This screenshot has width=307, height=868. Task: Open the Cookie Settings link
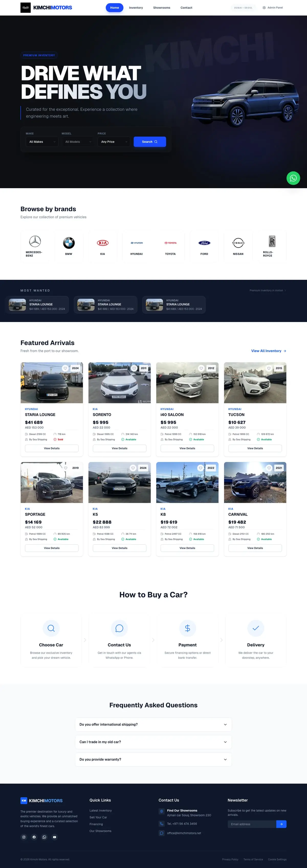[277, 860]
